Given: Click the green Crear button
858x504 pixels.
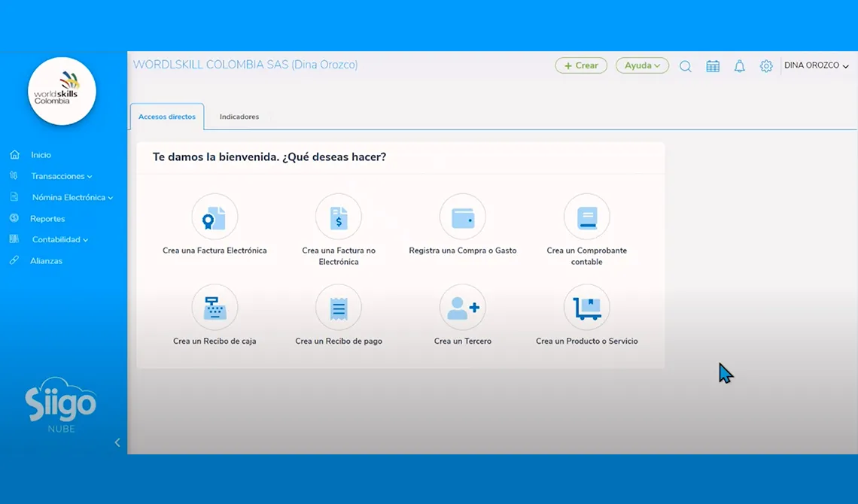Looking at the screenshot, I should coord(581,65).
